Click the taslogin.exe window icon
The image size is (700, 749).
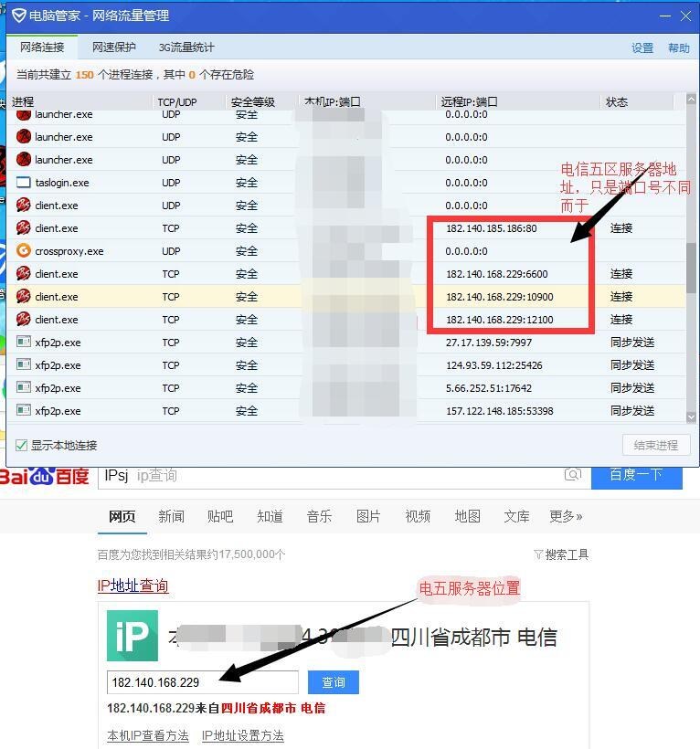[x=23, y=183]
